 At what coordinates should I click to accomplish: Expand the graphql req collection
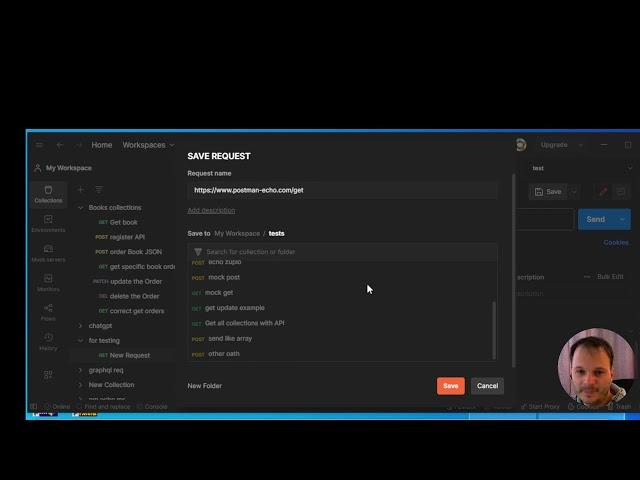click(80, 370)
